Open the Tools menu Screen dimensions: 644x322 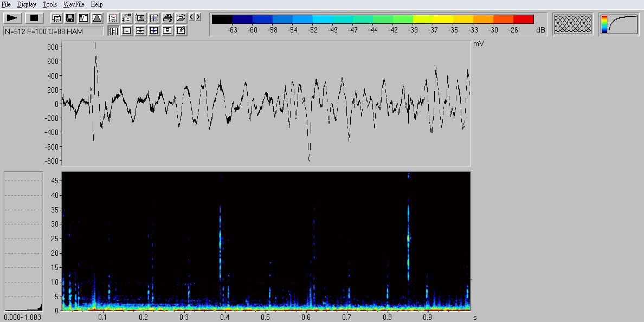pyautogui.click(x=50, y=4)
